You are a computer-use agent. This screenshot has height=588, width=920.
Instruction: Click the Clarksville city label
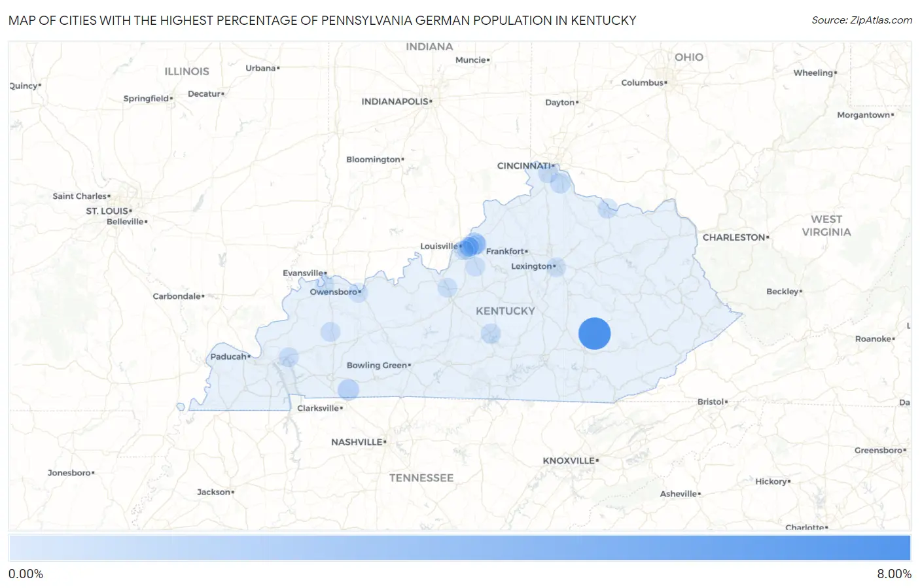(x=319, y=408)
